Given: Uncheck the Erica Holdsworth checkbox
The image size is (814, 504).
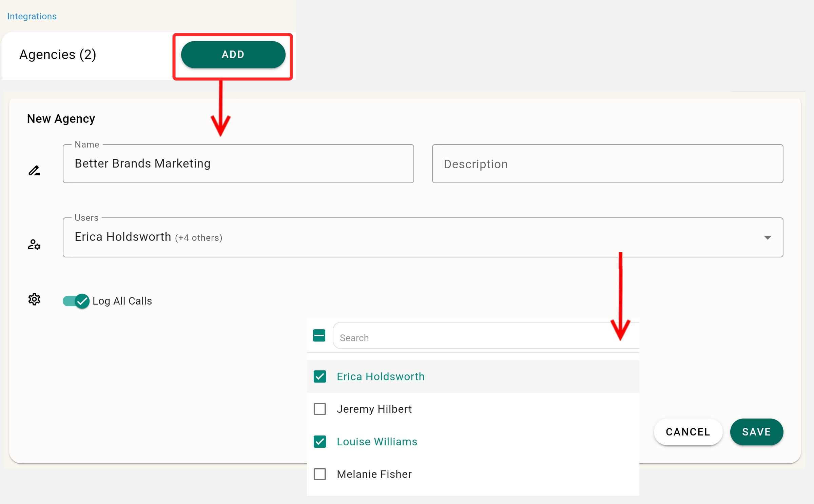Looking at the screenshot, I should tap(320, 376).
